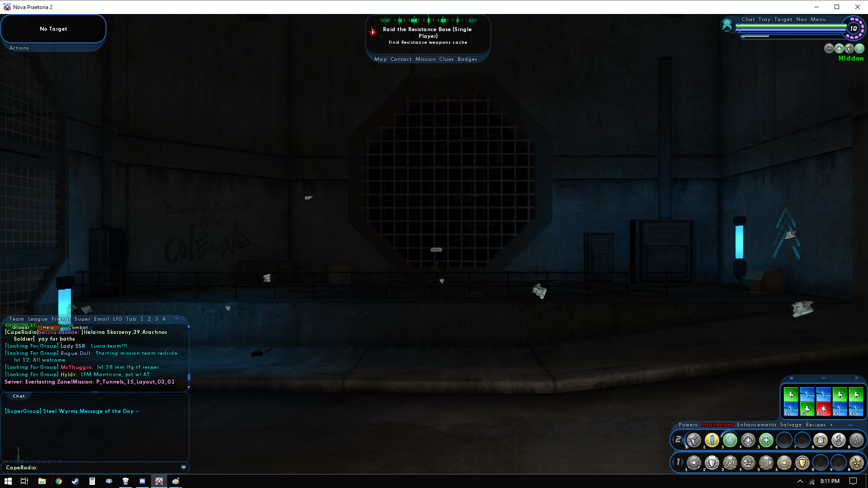Switch to the Combat chat tab

point(78,328)
